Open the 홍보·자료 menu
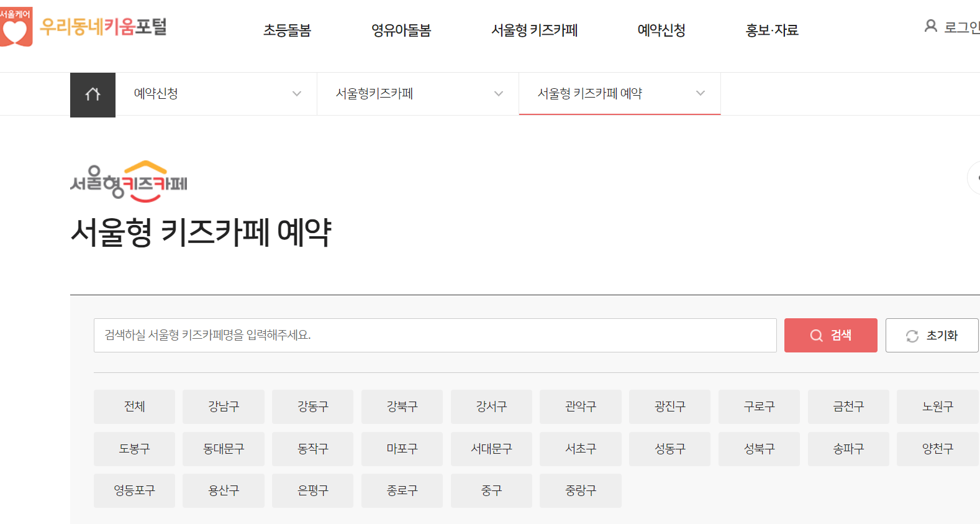The height and width of the screenshot is (524, 980). [x=772, y=30]
